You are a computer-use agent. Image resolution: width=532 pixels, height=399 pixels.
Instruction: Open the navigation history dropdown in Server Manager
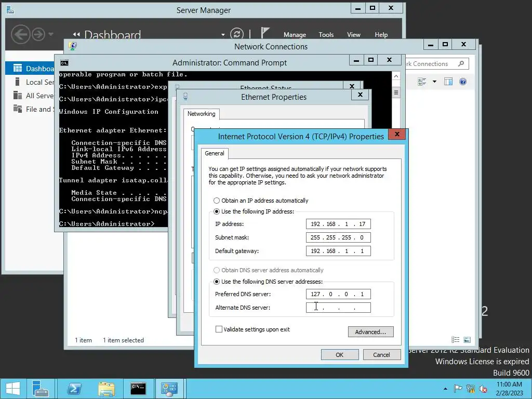(x=51, y=34)
